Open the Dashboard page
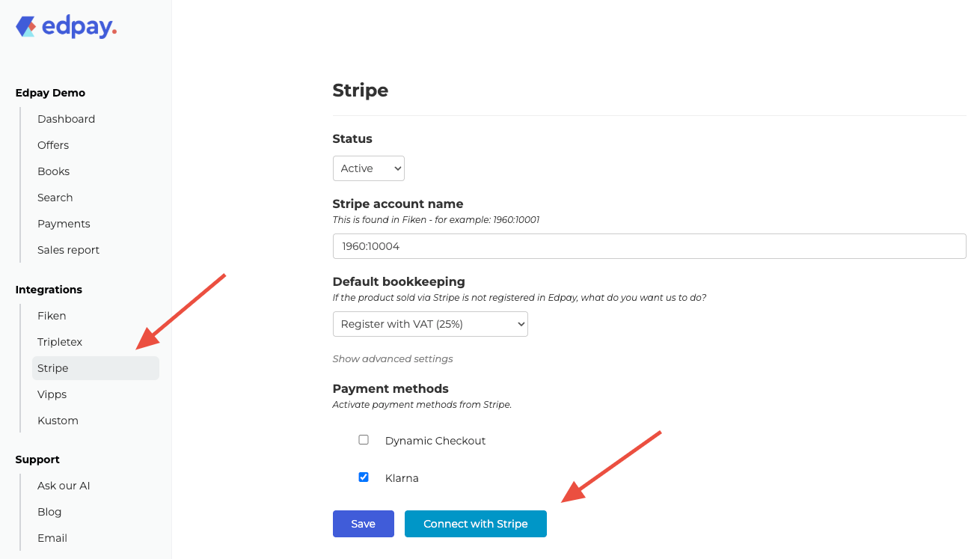Image resolution: width=980 pixels, height=559 pixels. (x=66, y=119)
